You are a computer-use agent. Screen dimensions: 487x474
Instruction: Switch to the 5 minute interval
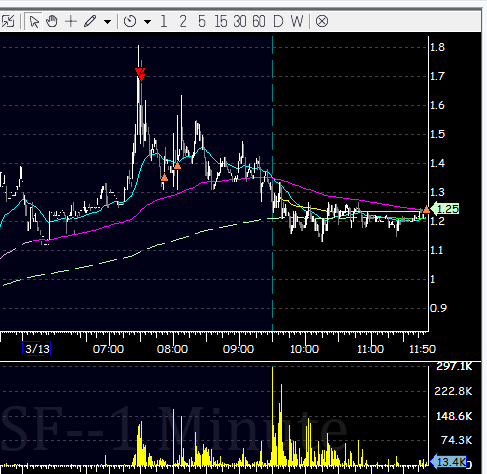coord(202,22)
